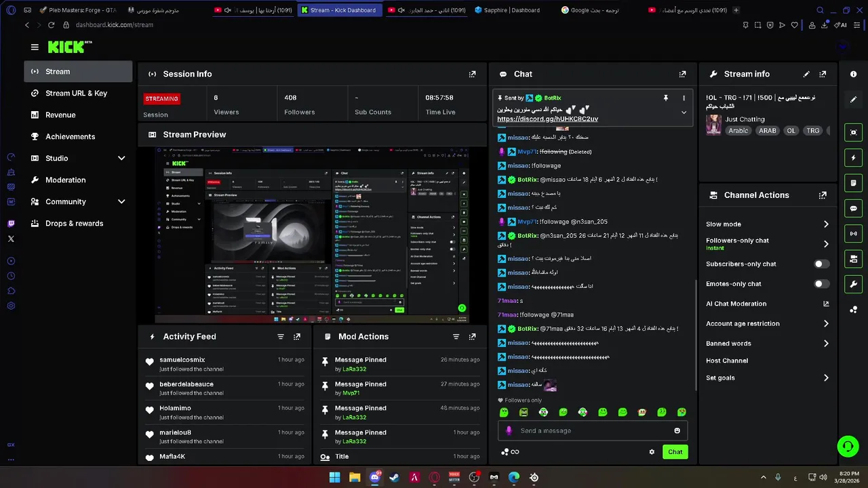Open Set goals options
This screenshot has height=488, width=868.
pos(767,378)
